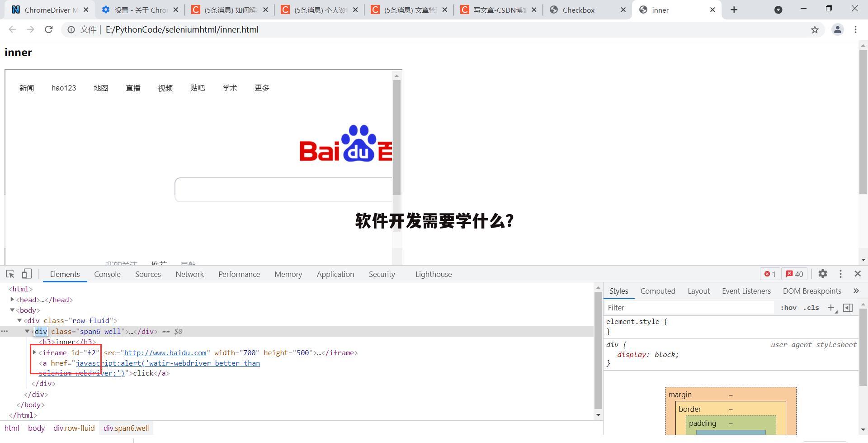This screenshot has height=443, width=868.
Task: Click the hao123 link in the Baidu iframe
Action: point(64,88)
